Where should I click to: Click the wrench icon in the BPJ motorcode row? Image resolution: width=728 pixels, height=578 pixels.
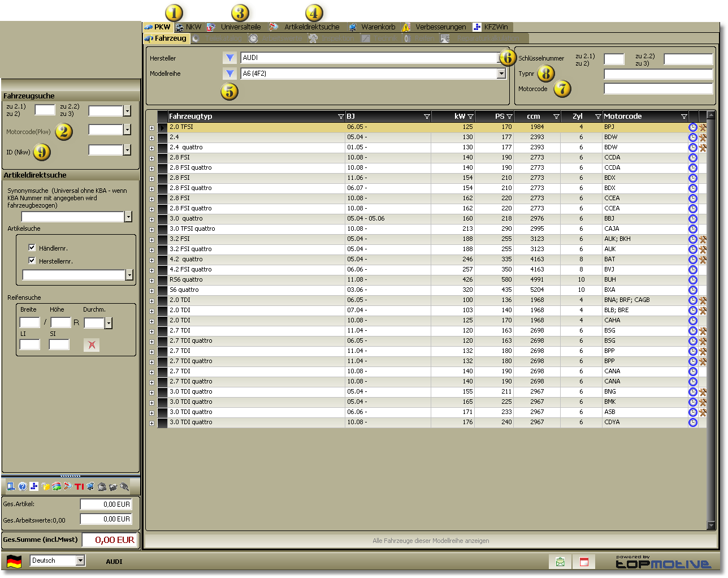pyautogui.click(x=703, y=127)
